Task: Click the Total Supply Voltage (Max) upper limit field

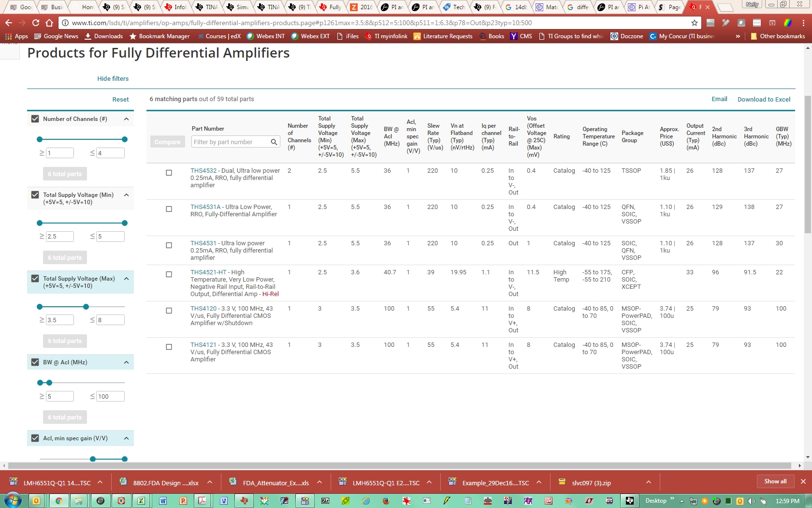Action: [x=110, y=320]
